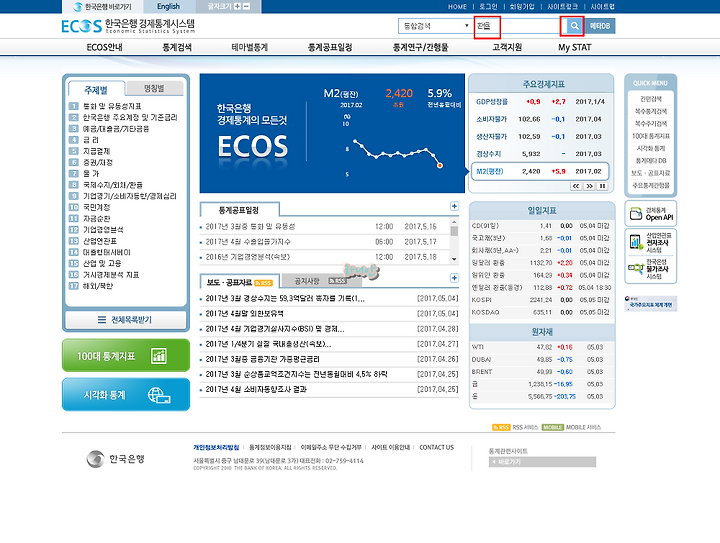This screenshot has height=543, width=720.
Task: Click the RSS 서비스 icon near footer
Action: pos(501,427)
